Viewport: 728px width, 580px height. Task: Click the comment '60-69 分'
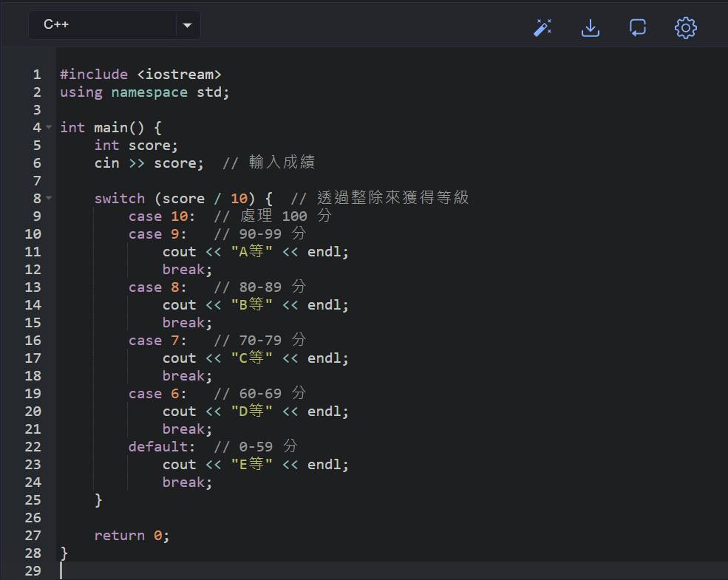tap(273, 393)
